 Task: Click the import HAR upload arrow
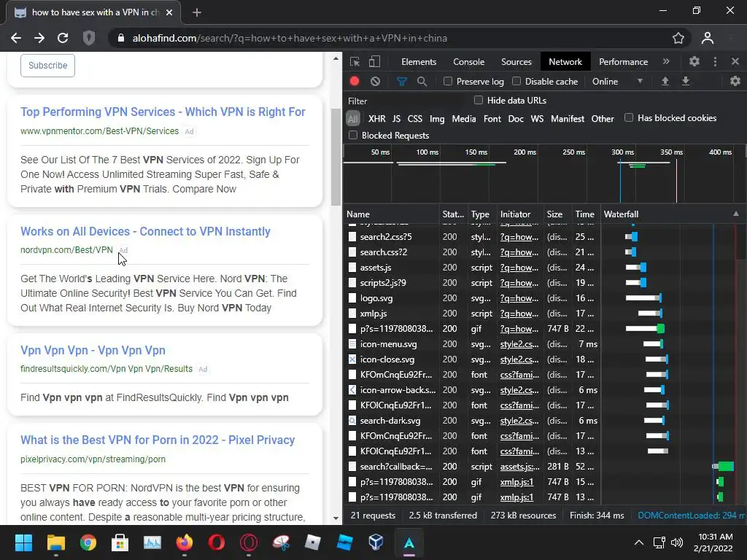click(665, 82)
